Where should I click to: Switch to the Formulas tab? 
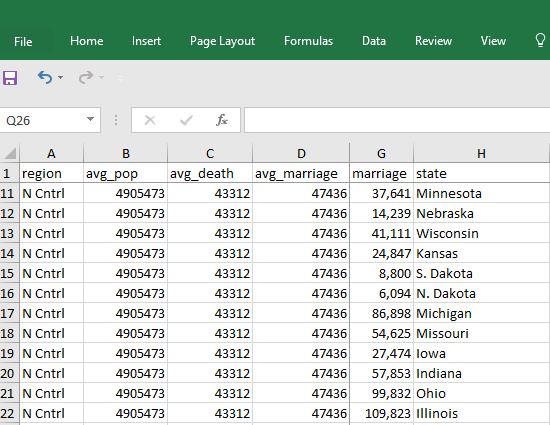click(x=308, y=41)
